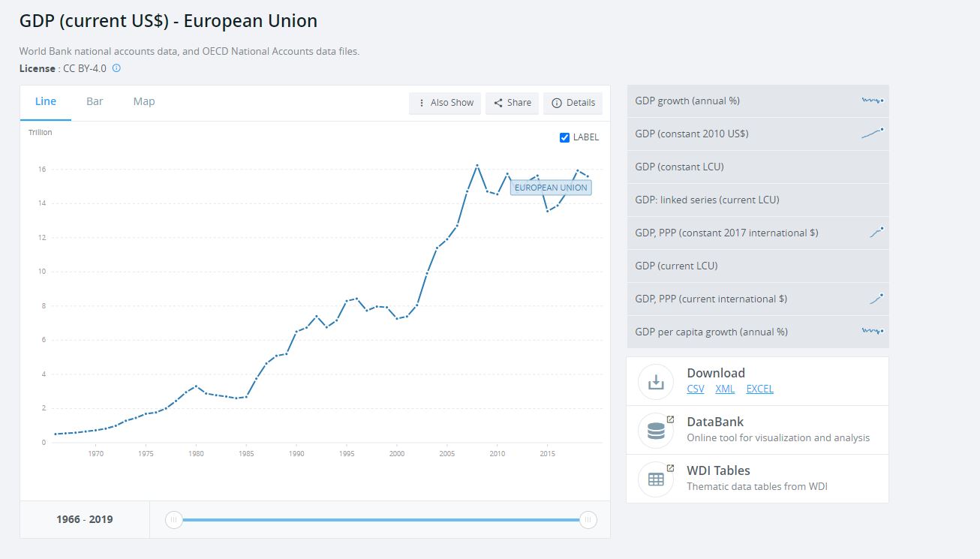The width and height of the screenshot is (980, 559).
Task: Download the data as EXCEL
Action: (x=759, y=389)
